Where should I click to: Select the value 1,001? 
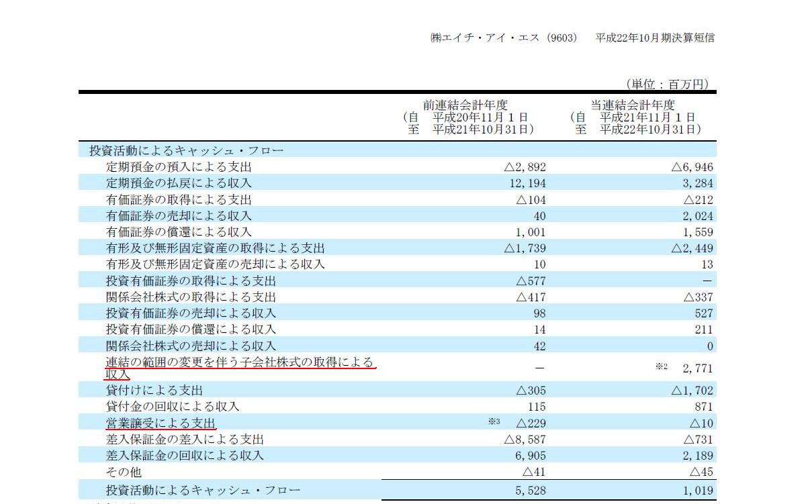[x=530, y=232]
